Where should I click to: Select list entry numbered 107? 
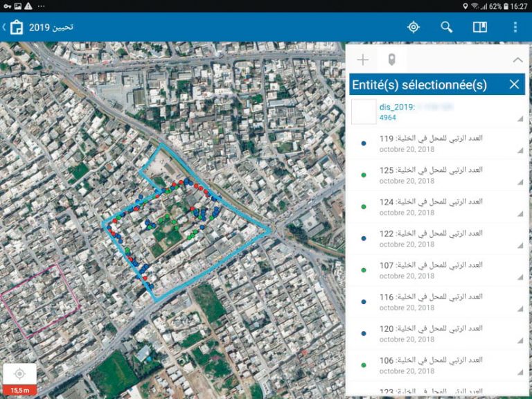pos(437,270)
